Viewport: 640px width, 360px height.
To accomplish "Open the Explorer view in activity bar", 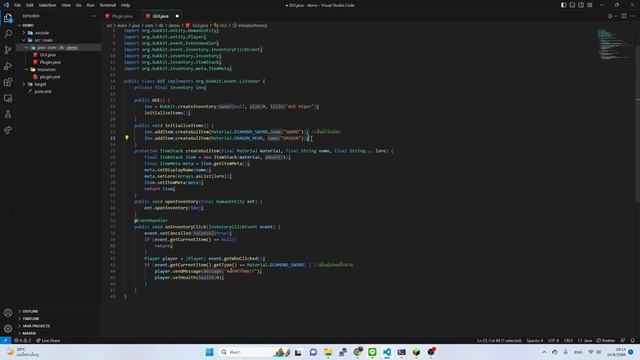I will click(x=8, y=18).
